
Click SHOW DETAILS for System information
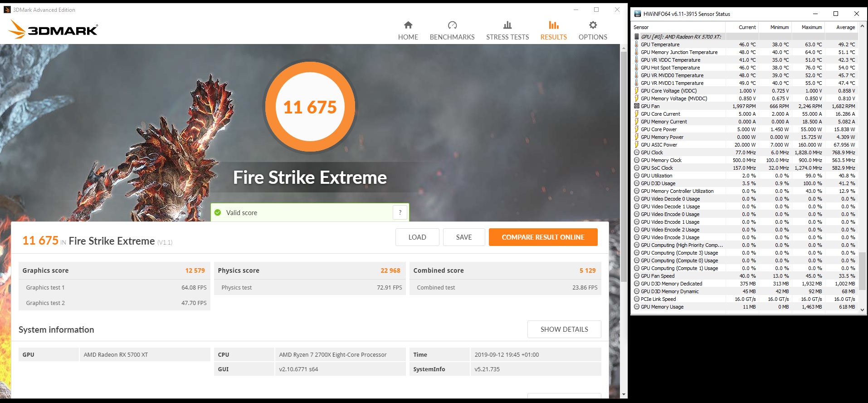564,329
